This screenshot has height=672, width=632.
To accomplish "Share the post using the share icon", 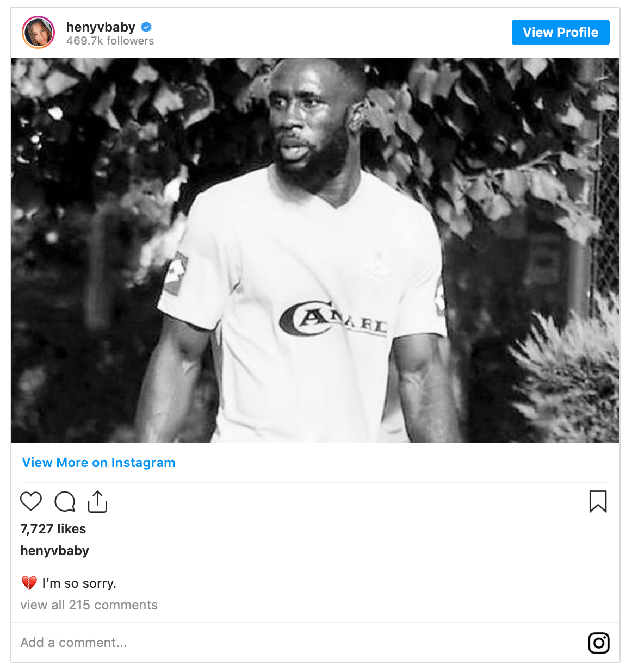I will [x=97, y=501].
